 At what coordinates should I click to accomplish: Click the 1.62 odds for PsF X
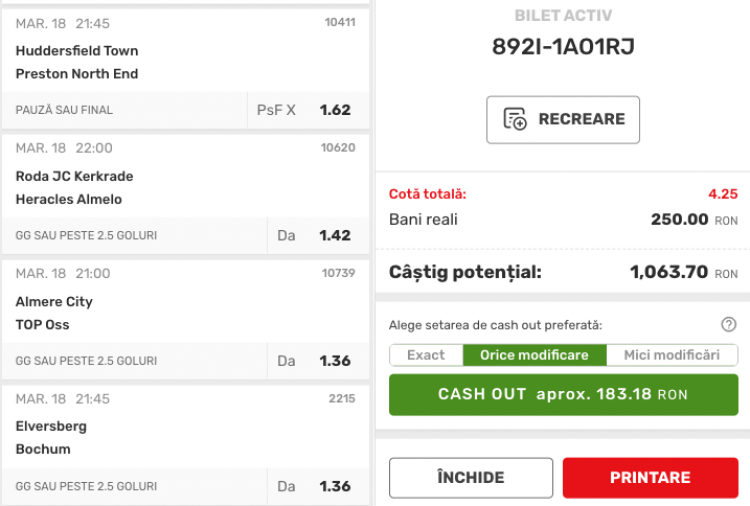(x=335, y=110)
